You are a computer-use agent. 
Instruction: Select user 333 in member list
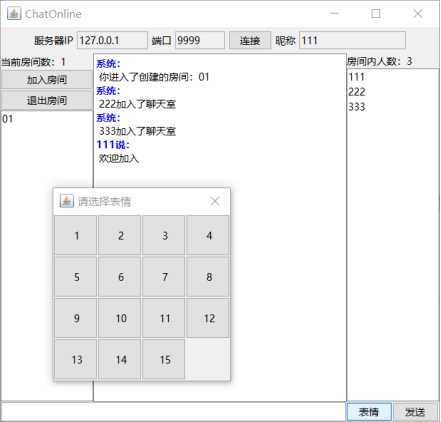[393, 107]
